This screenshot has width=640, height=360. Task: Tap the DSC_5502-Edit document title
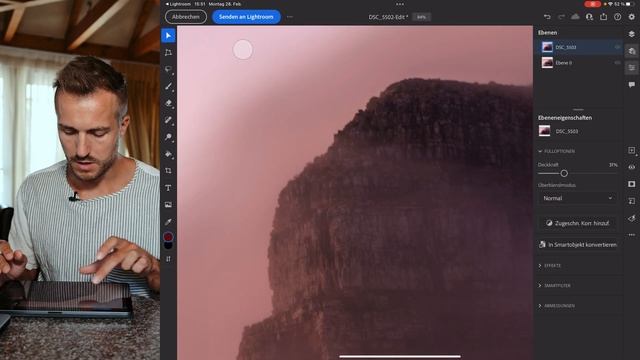tap(388, 17)
